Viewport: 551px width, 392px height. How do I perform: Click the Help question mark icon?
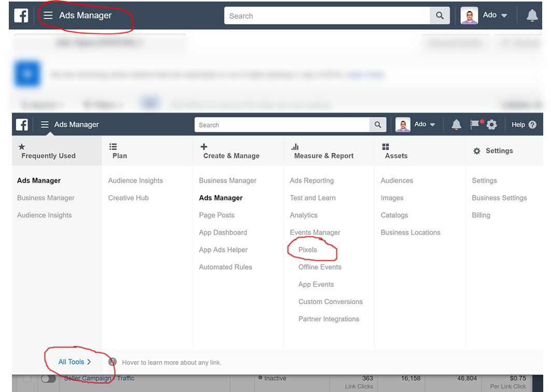532,124
